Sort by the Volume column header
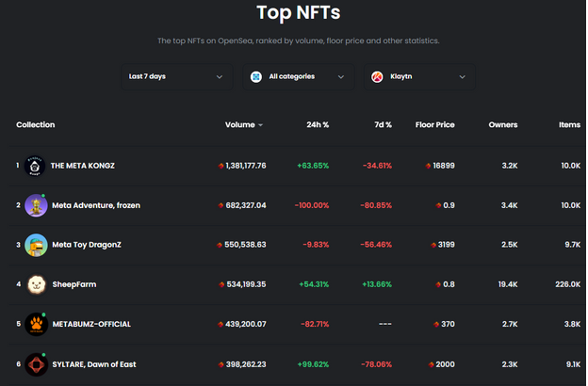This screenshot has width=588, height=386. pos(243,124)
